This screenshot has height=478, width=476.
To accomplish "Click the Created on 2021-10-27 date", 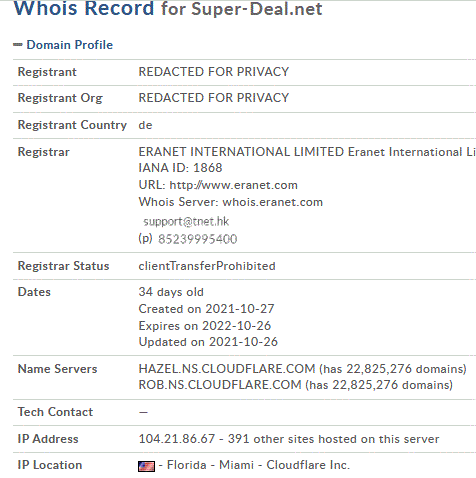I will (206, 309).
